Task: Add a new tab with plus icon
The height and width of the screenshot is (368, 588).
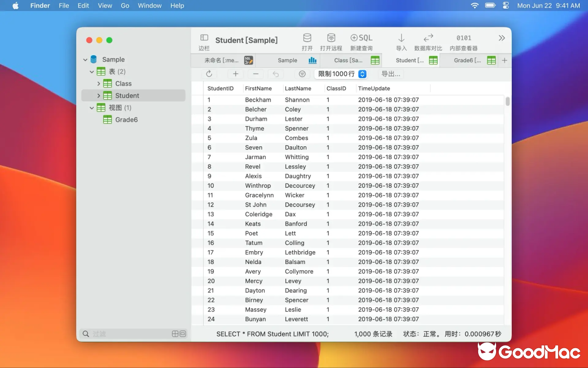Action: 504,60
